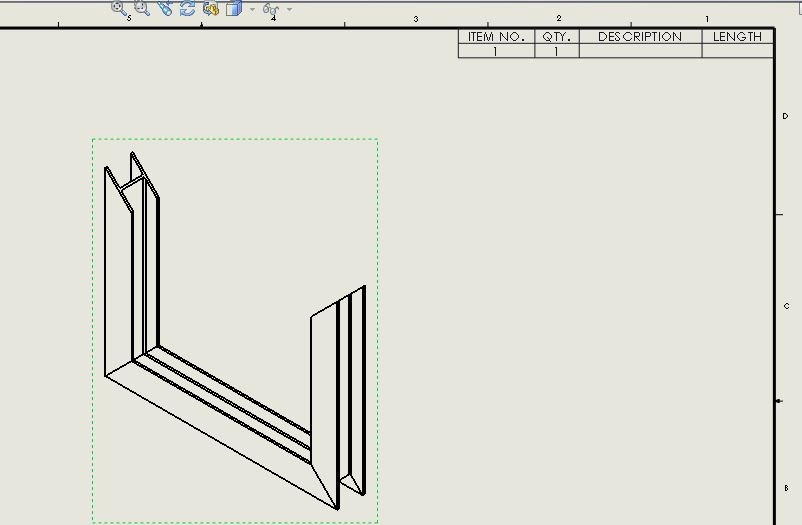Expand the Display Style dropdown arrow

(252, 9)
